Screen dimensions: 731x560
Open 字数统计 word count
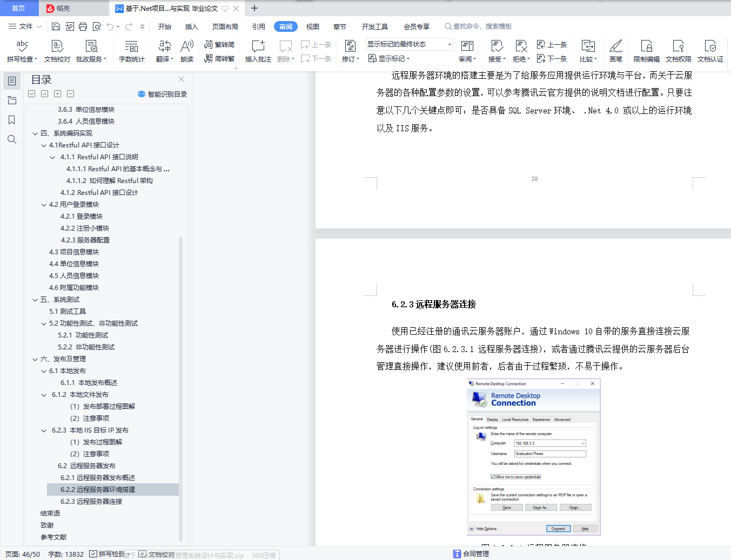point(132,51)
